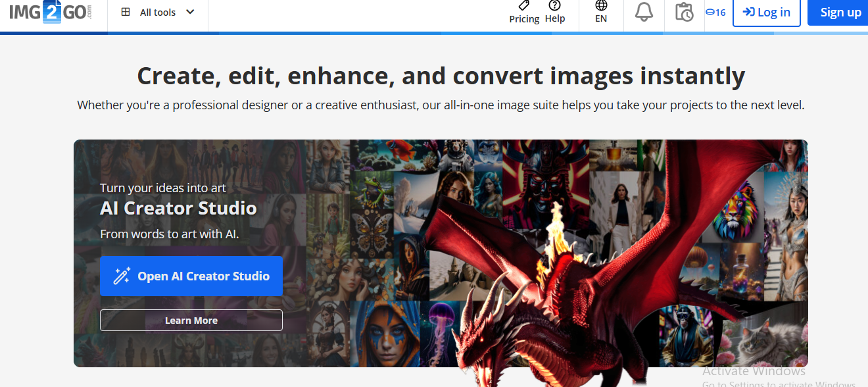Open Help via the question mark icon
The width and height of the screenshot is (868, 387).
[555, 6]
